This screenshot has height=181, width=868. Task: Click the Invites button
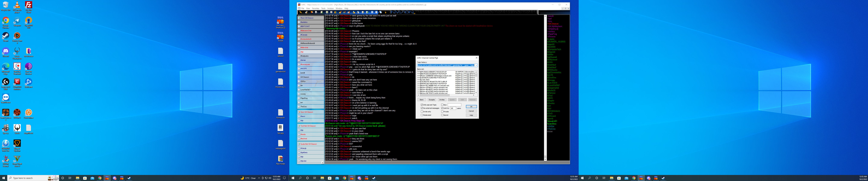[x=442, y=100]
